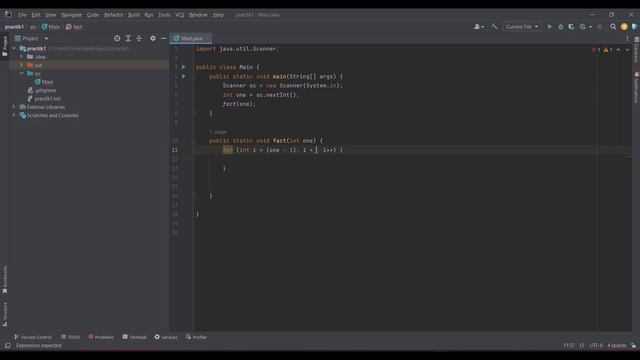Open IDE updates orange circle icon
The width and height of the screenshot is (640, 360).
tap(624, 27)
